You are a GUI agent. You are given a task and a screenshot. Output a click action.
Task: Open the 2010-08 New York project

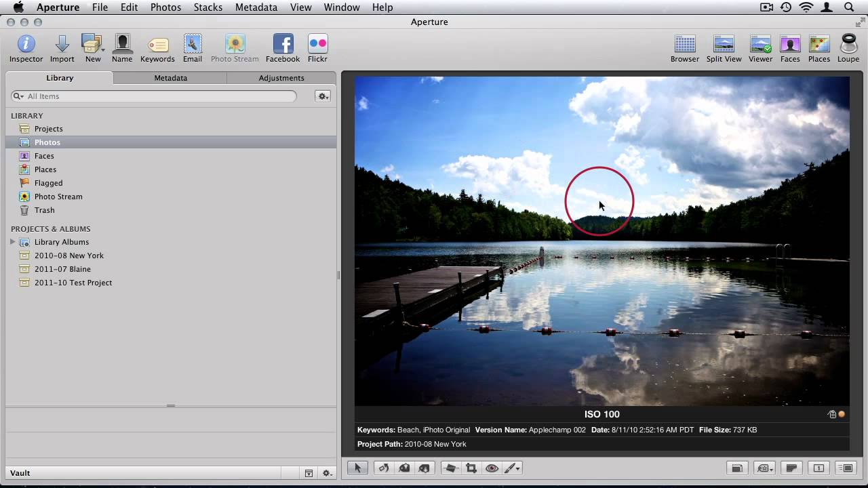pyautogui.click(x=171, y=256)
